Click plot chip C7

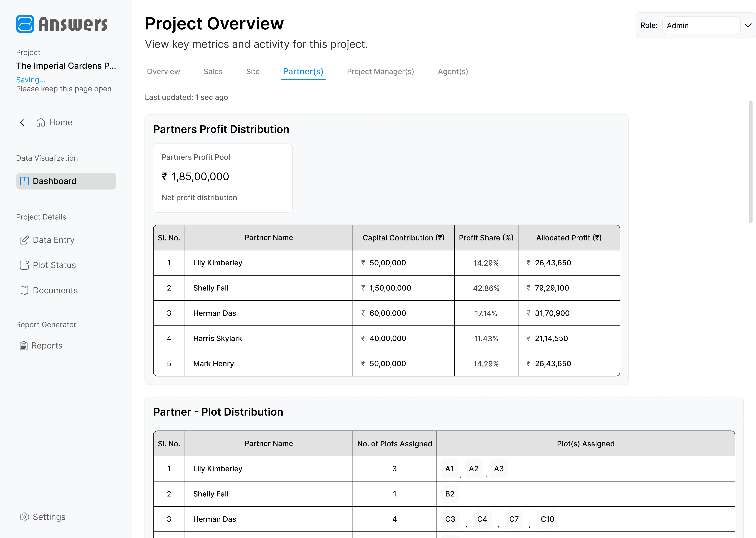coord(514,519)
